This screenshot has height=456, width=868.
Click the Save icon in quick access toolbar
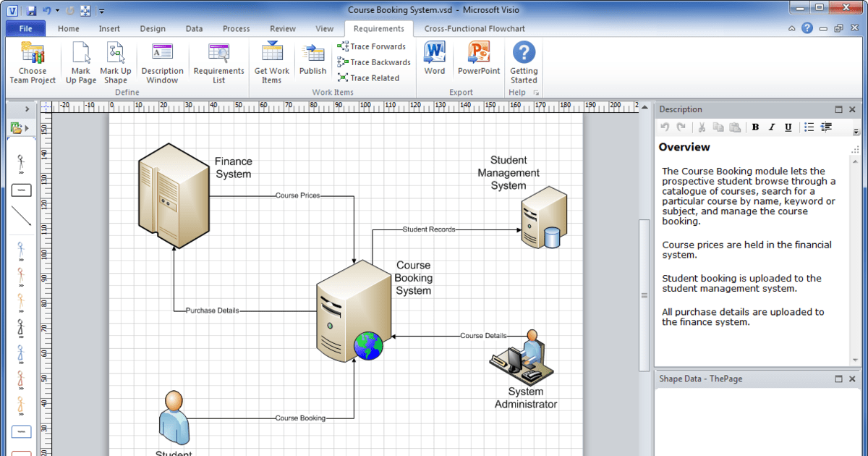(31, 11)
